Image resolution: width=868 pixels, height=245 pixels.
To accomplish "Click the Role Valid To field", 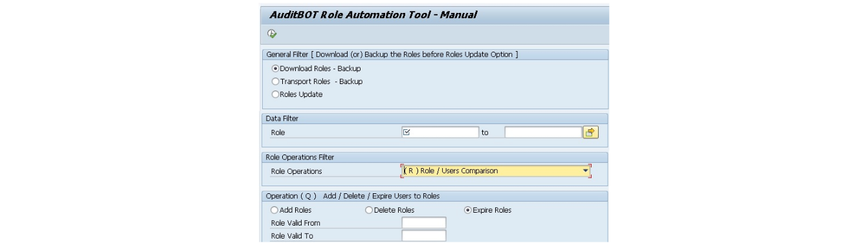I will [x=424, y=236].
